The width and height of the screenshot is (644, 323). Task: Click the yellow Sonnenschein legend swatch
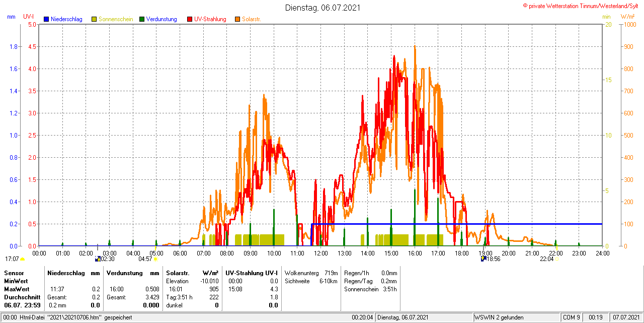pos(94,19)
